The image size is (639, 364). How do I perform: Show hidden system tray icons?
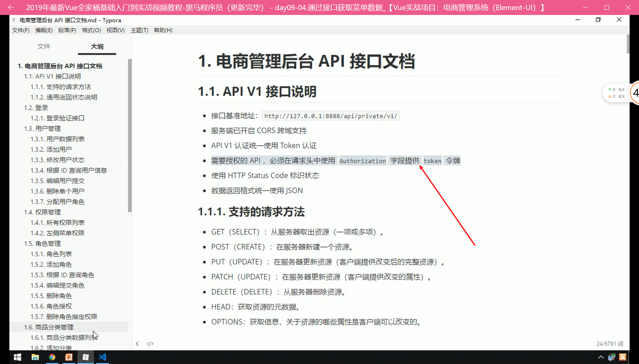pos(600,357)
